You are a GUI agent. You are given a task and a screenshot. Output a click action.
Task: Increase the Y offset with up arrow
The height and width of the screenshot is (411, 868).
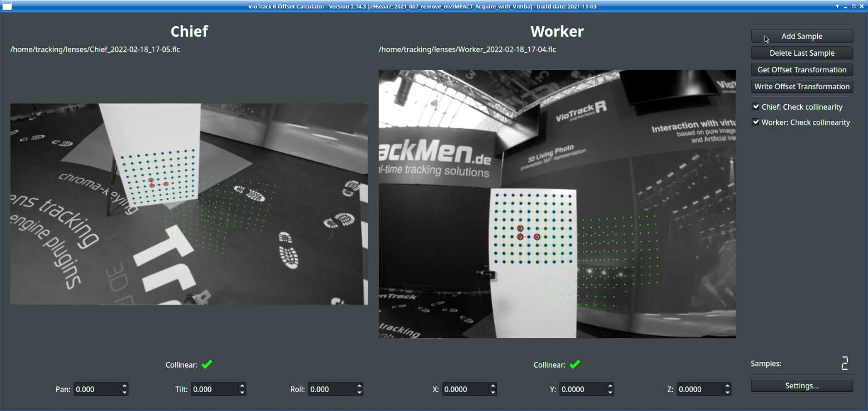point(610,386)
